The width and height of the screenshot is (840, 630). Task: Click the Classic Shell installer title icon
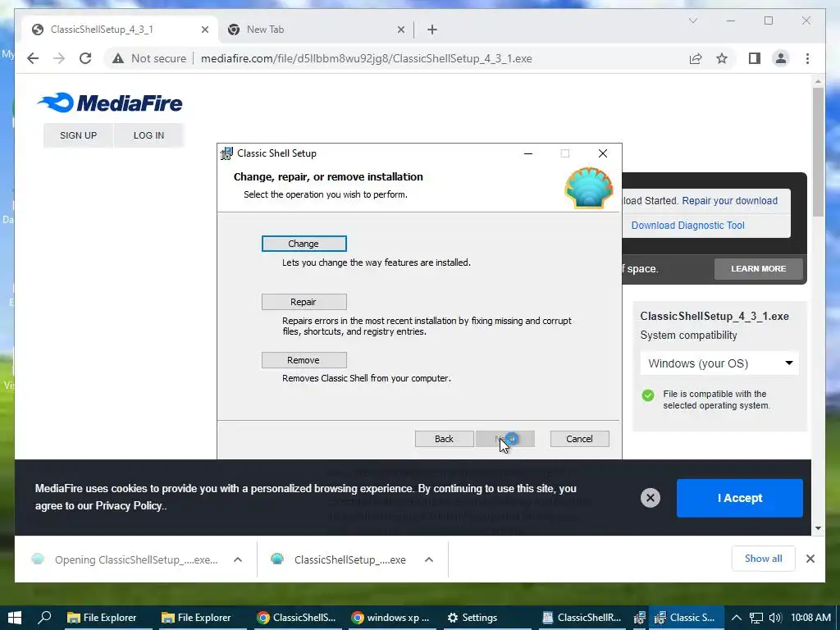pyautogui.click(x=226, y=153)
